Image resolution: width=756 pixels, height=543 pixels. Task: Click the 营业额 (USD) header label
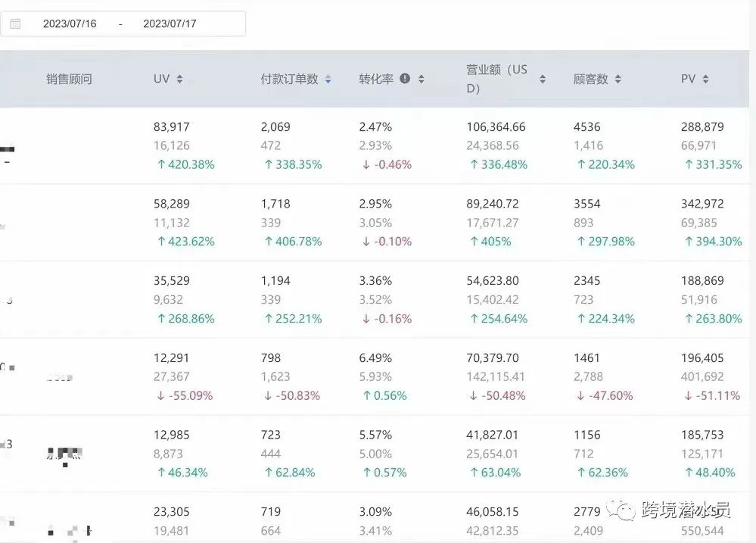click(x=496, y=79)
